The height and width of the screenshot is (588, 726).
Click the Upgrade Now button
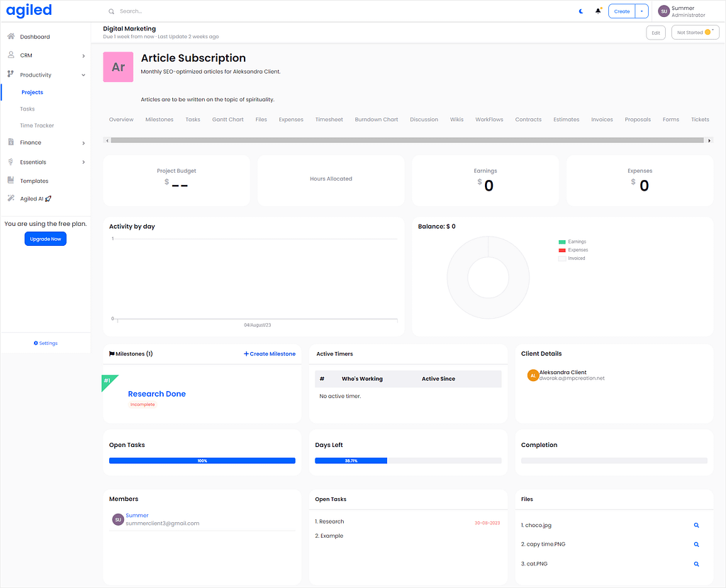(x=45, y=239)
